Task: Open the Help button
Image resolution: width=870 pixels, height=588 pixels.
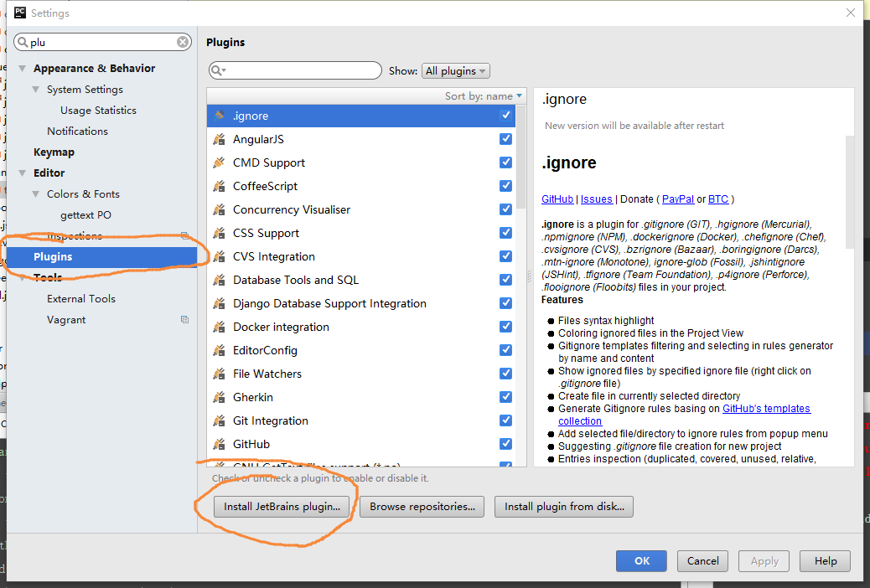Action: pos(825,561)
